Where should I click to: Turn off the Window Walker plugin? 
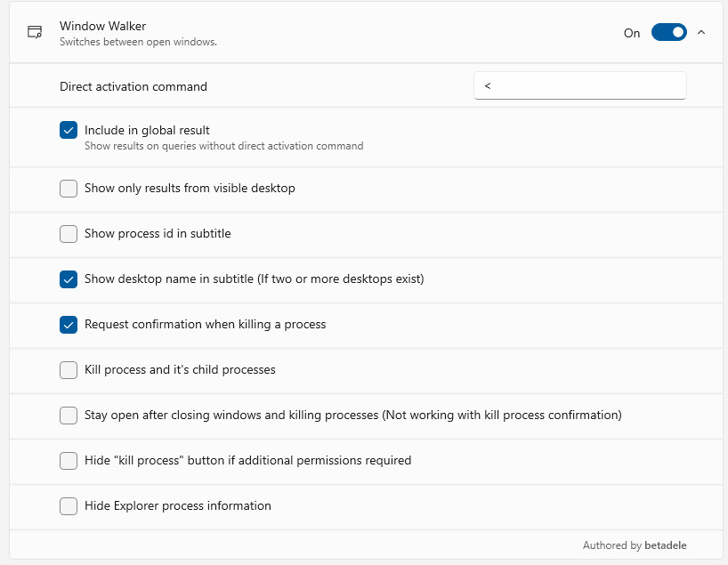pyautogui.click(x=668, y=32)
